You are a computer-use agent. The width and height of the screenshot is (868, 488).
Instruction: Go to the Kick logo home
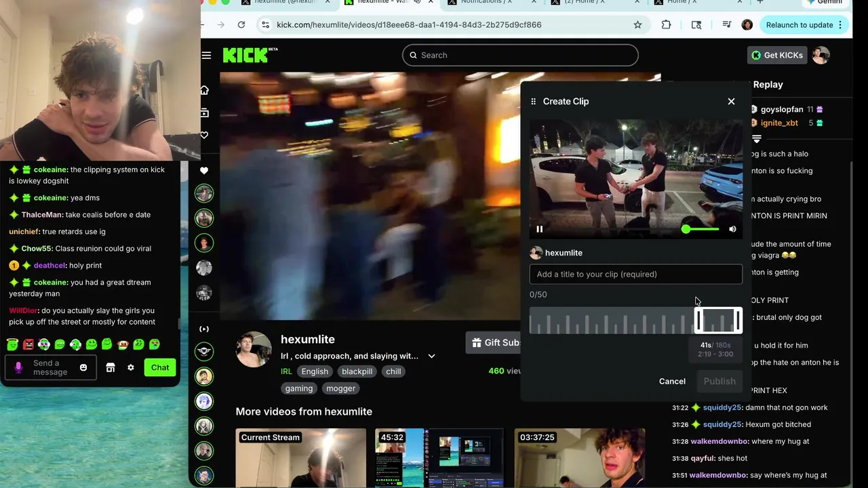(x=250, y=55)
